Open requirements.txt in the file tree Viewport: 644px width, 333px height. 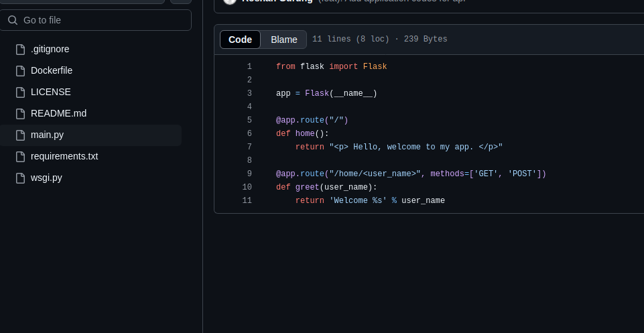(x=64, y=156)
